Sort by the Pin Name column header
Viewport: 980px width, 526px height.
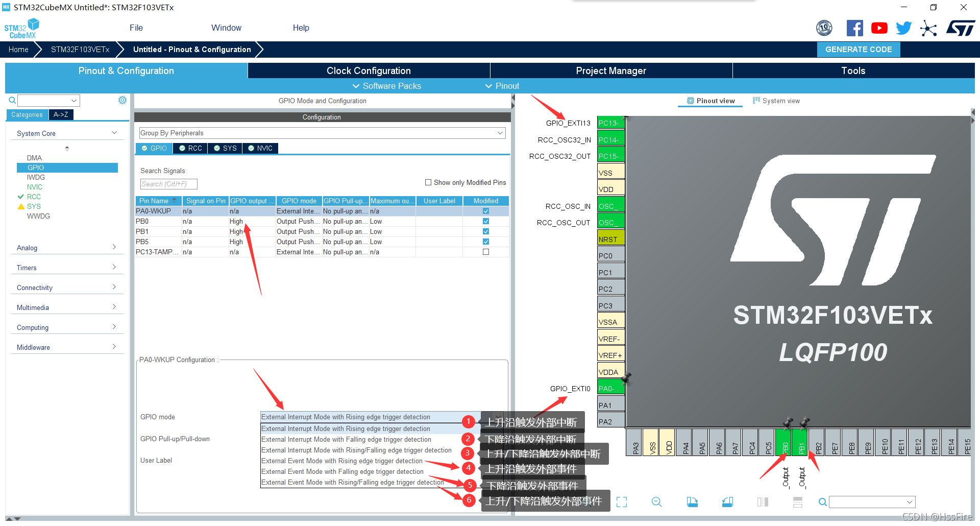pyautogui.click(x=158, y=201)
